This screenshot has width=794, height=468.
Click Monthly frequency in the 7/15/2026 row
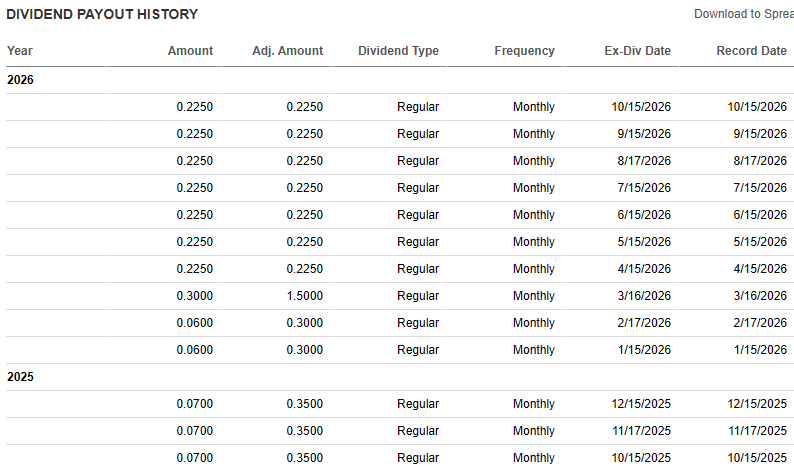(x=534, y=188)
